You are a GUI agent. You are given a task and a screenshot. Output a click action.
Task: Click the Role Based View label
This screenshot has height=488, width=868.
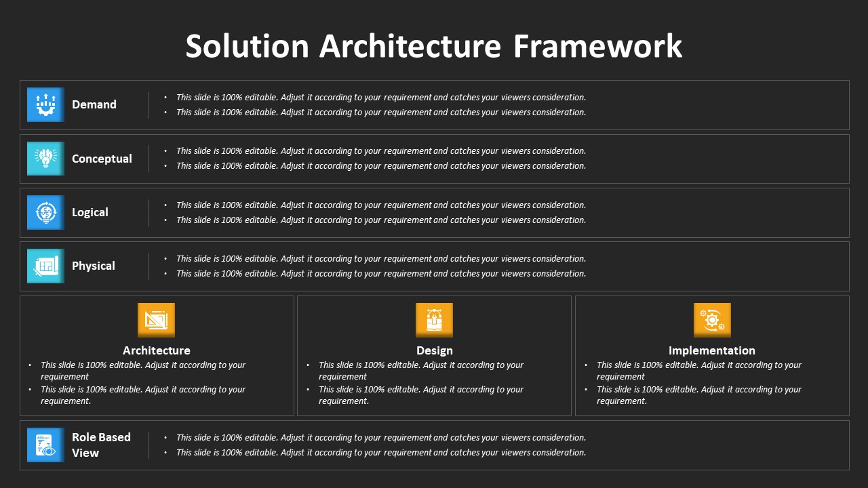[101, 445]
